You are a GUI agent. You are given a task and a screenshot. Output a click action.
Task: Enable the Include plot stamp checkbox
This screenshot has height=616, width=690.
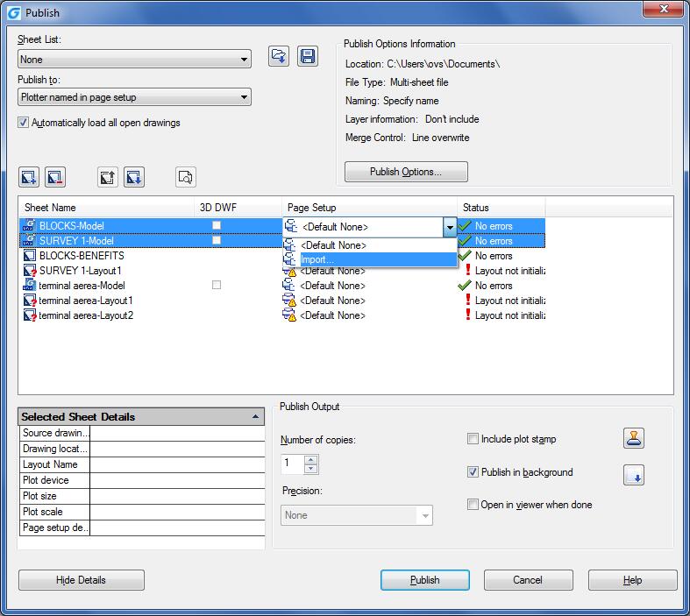[x=473, y=439]
